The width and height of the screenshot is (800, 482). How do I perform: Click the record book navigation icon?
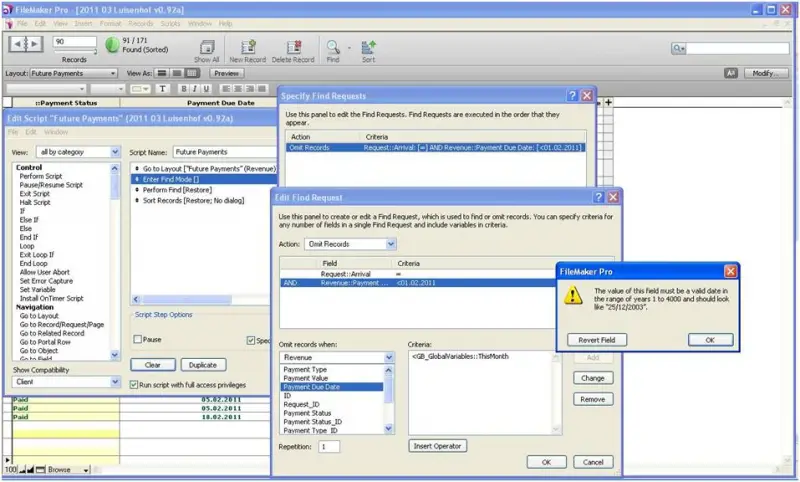[26, 44]
